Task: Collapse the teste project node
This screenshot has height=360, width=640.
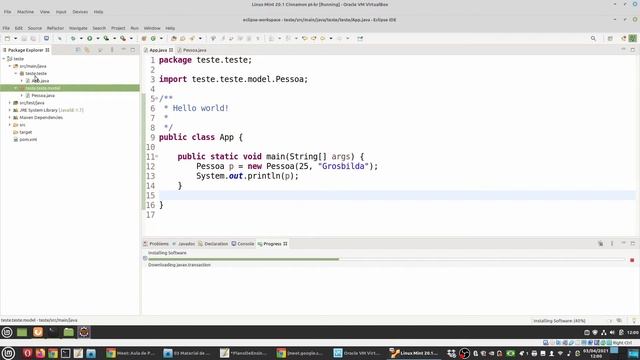Action: click(4, 59)
